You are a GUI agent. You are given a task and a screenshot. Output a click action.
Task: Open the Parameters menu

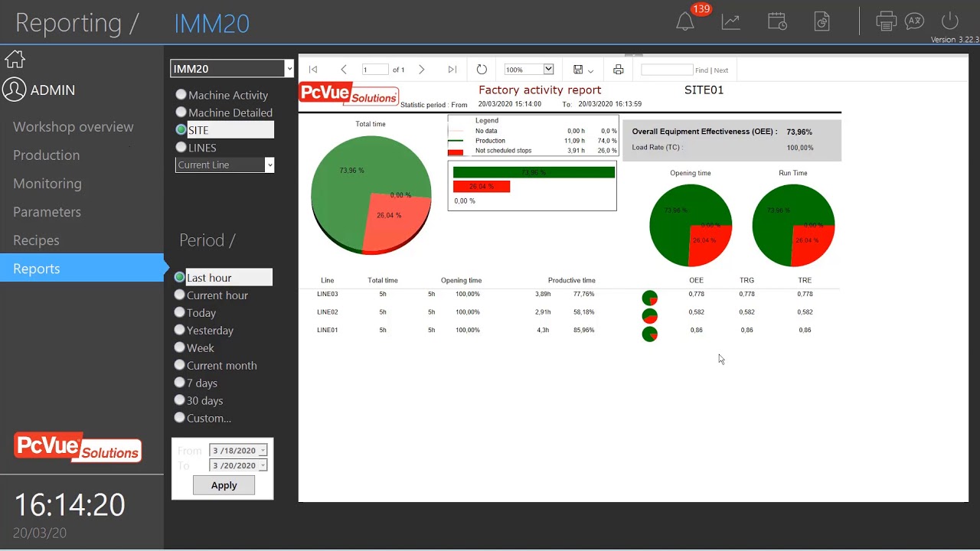[x=47, y=212]
